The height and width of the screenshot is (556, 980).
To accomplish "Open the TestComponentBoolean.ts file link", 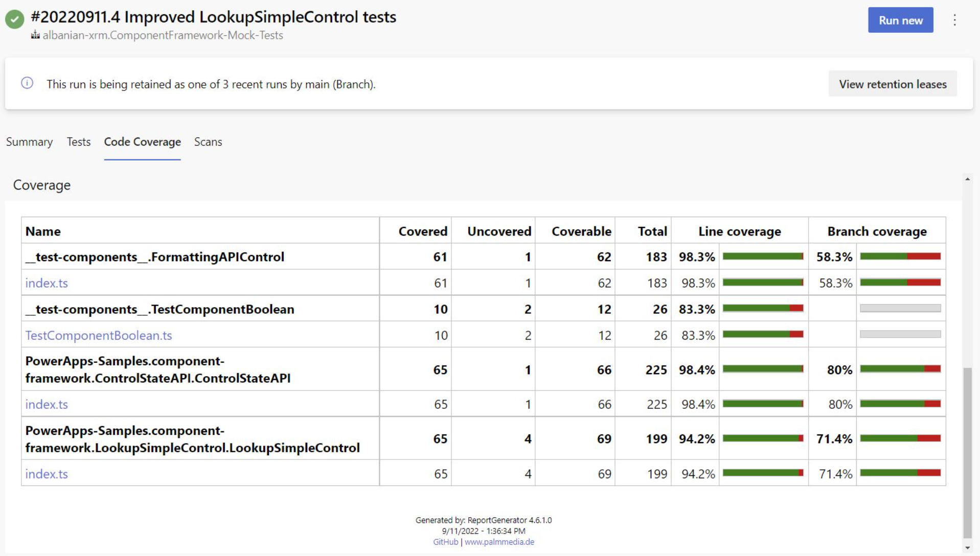I will point(98,335).
